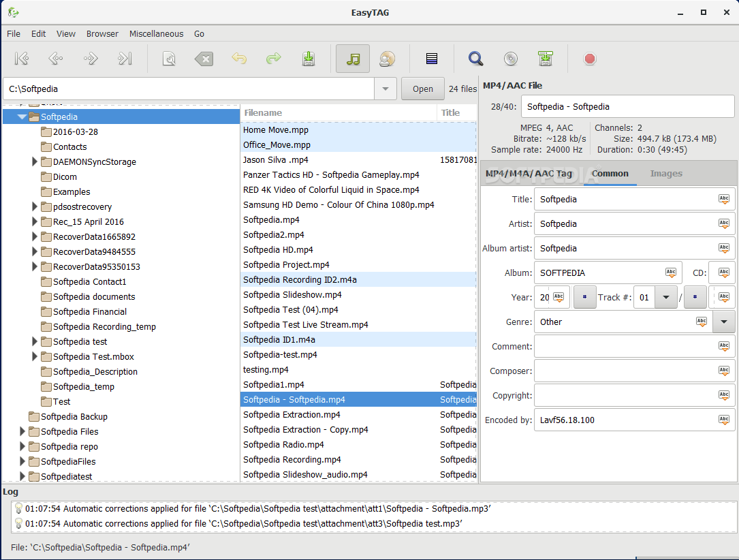Expand the Rec_15 April 2016 folder

[x=35, y=221]
